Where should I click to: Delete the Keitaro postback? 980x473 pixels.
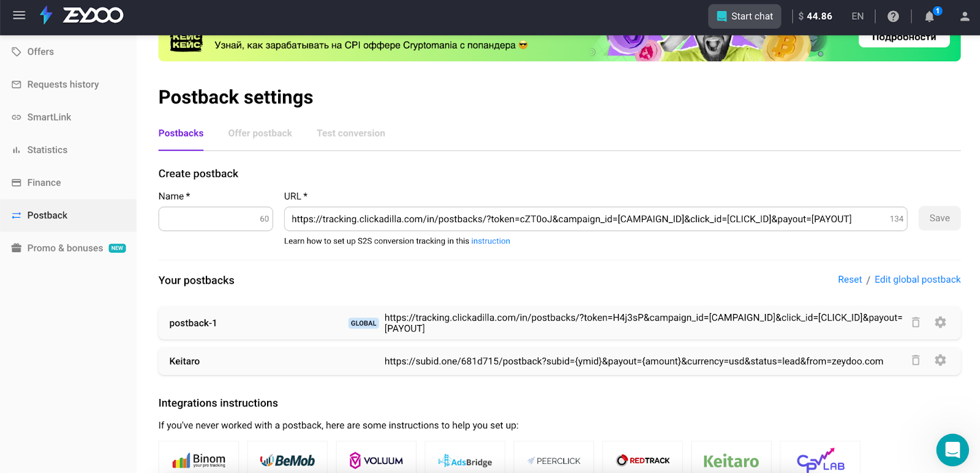[x=916, y=360]
